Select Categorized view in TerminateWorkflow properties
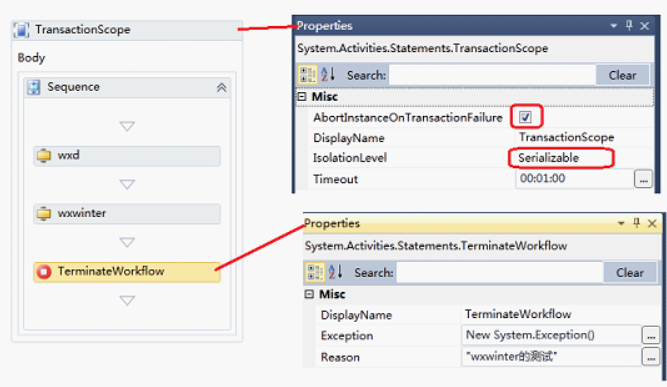Viewport: 667px width, 387px height. click(314, 272)
